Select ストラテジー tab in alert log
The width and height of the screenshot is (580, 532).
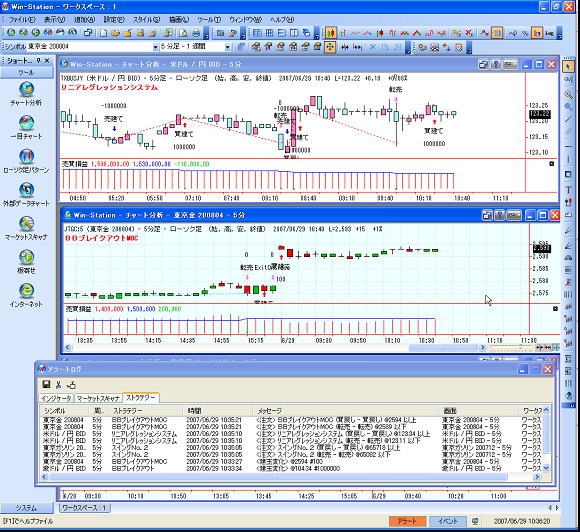tap(141, 397)
